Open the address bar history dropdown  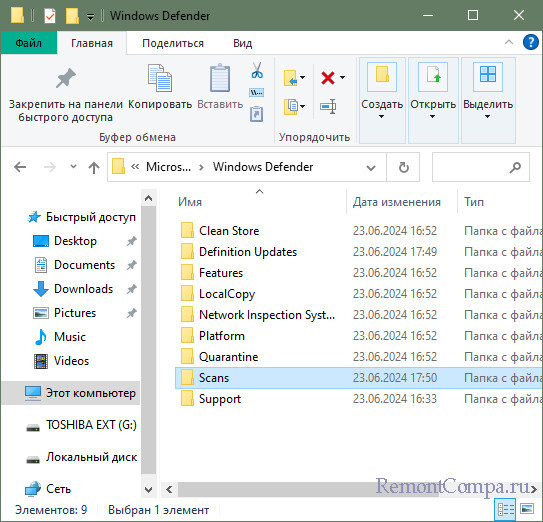click(x=371, y=168)
